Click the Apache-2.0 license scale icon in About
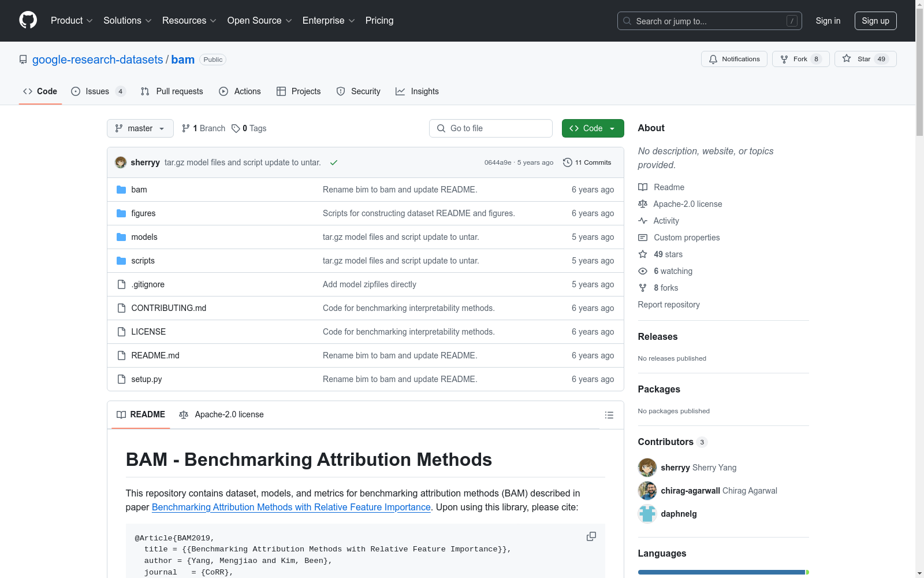The width and height of the screenshot is (924, 578). click(643, 204)
